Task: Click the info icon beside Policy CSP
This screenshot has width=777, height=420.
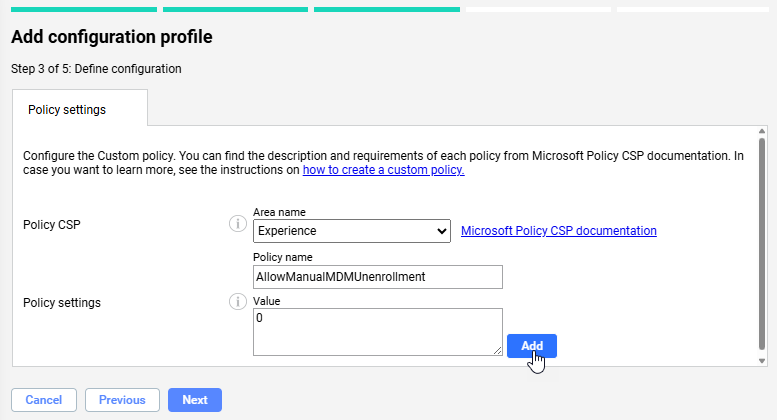Action: click(238, 224)
